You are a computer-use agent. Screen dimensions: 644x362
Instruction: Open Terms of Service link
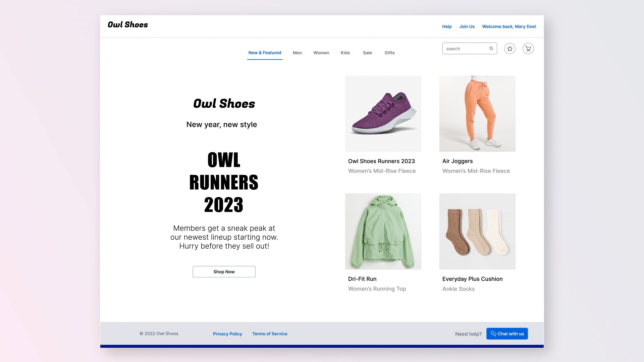click(270, 334)
